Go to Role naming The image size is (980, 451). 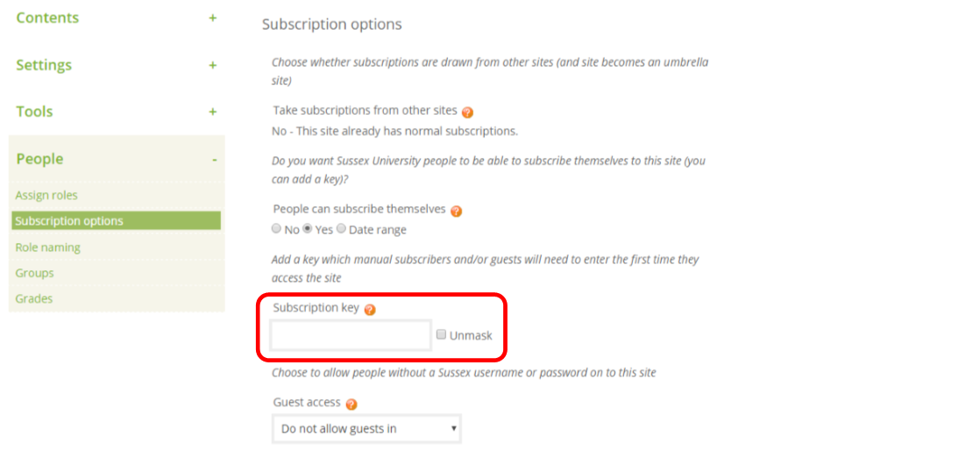tap(48, 247)
